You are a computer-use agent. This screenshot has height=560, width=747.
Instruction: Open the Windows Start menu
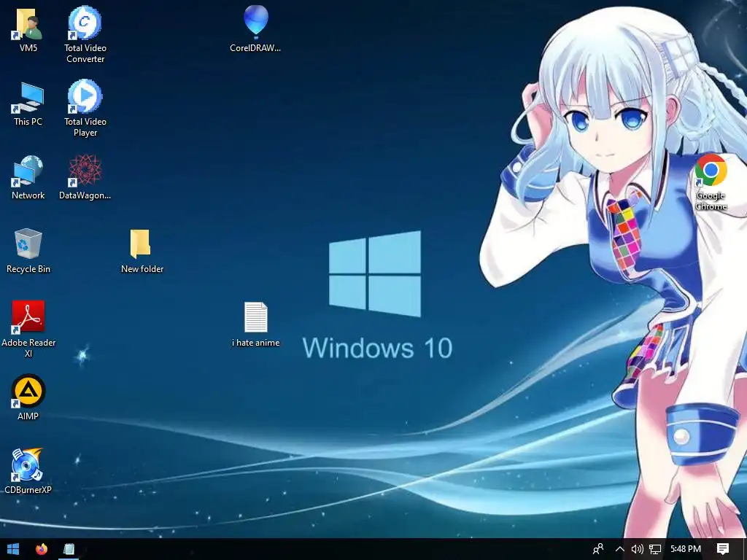point(13,549)
